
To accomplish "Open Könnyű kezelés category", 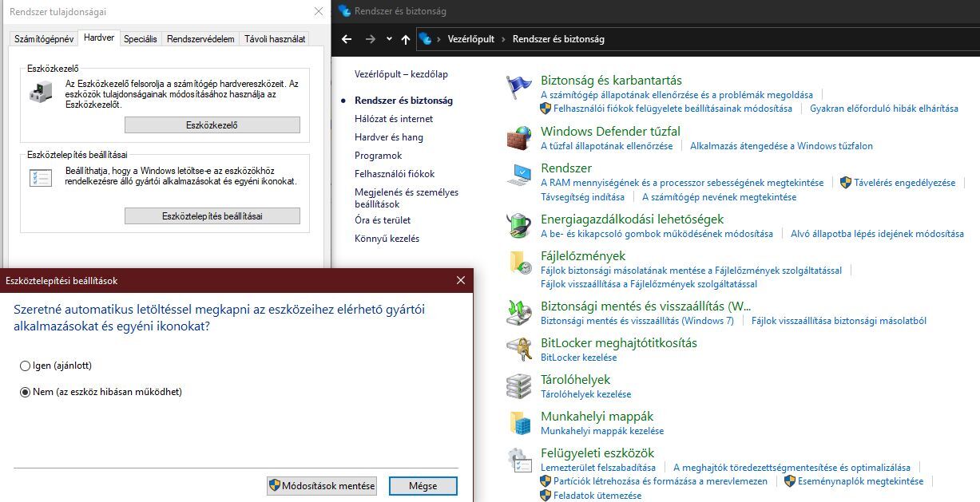I will click(x=387, y=239).
